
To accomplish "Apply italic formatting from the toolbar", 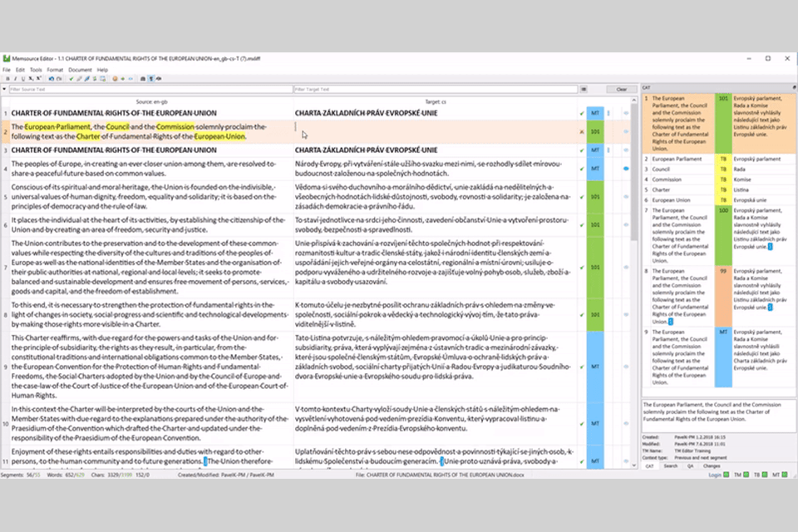I will pos(15,79).
